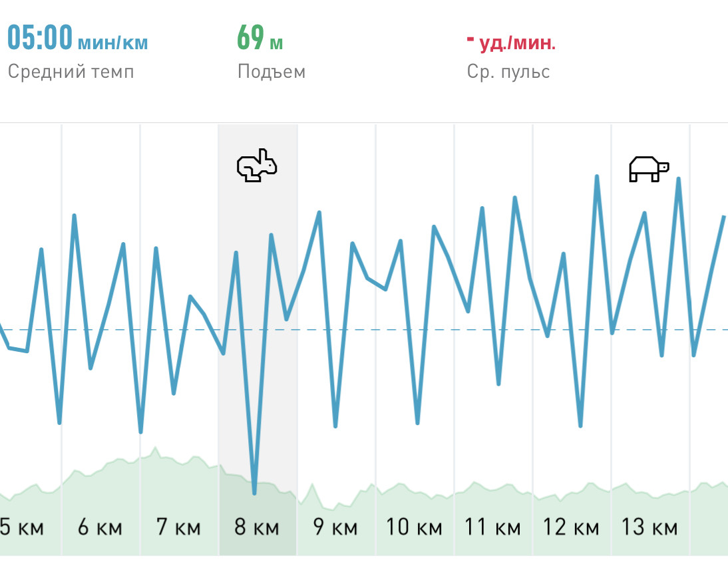The width and height of the screenshot is (728, 576).
Task: Click the rabbit fastest-split icon
Action: pyautogui.click(x=257, y=165)
